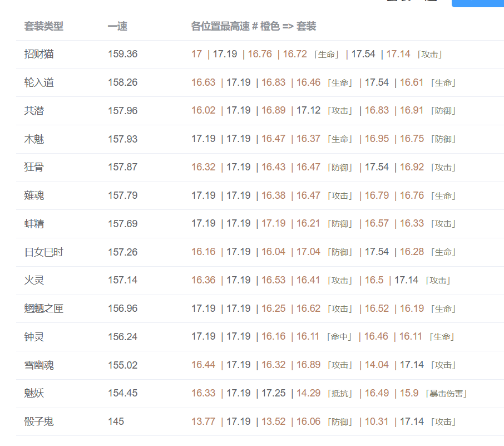Click speed value 157.79
The image size is (504, 446).
(x=123, y=195)
